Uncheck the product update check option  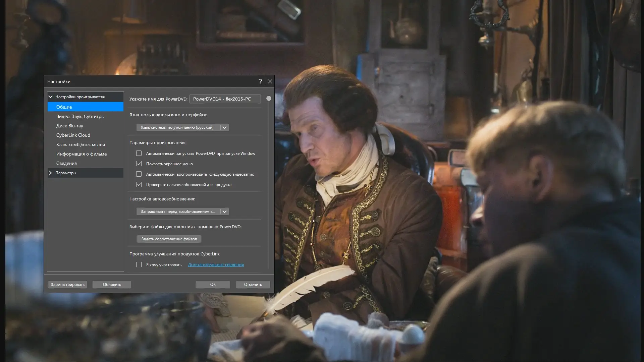[139, 185]
